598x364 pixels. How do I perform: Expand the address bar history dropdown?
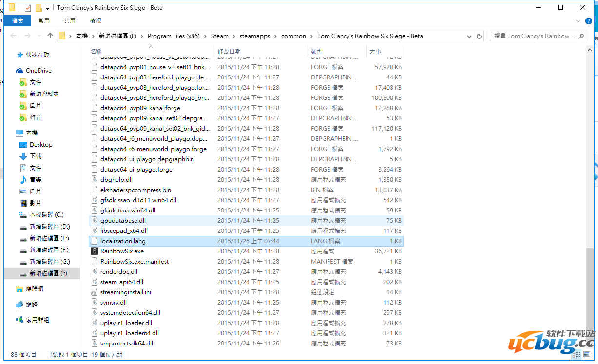(x=469, y=36)
